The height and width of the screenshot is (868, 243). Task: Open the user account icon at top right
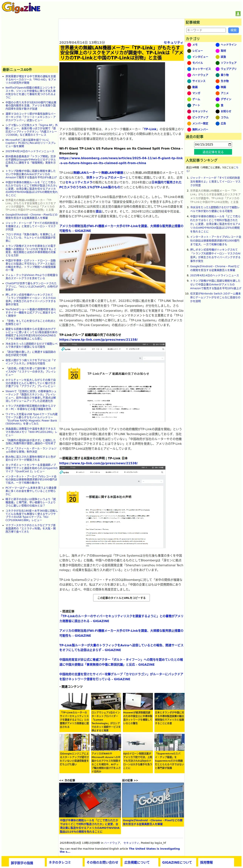coord(238,14)
